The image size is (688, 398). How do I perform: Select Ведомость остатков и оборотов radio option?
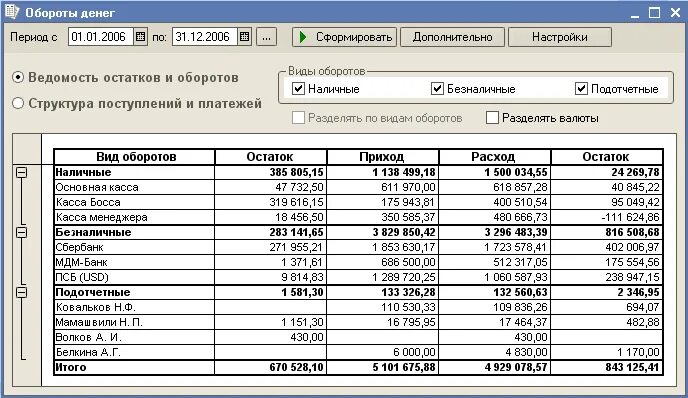18,78
